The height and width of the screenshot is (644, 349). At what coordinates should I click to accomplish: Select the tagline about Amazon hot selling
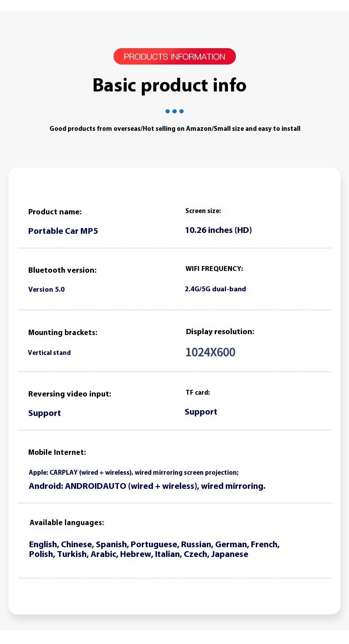[175, 129]
